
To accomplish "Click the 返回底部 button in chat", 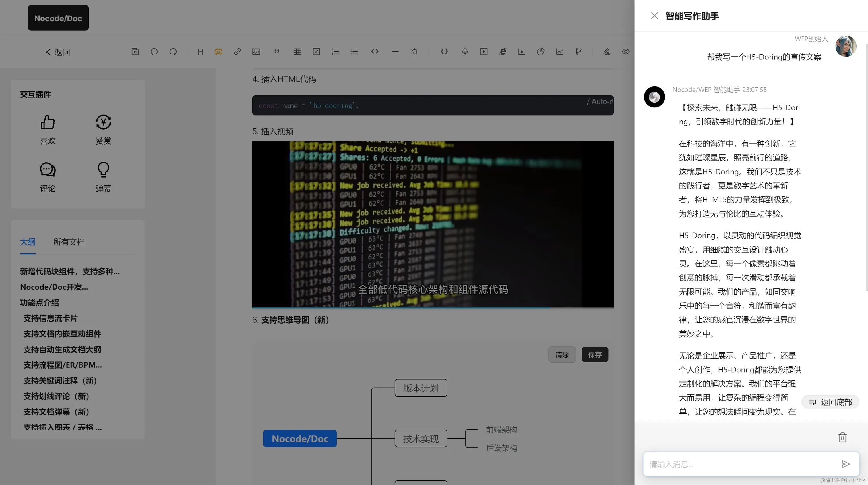I will (830, 402).
